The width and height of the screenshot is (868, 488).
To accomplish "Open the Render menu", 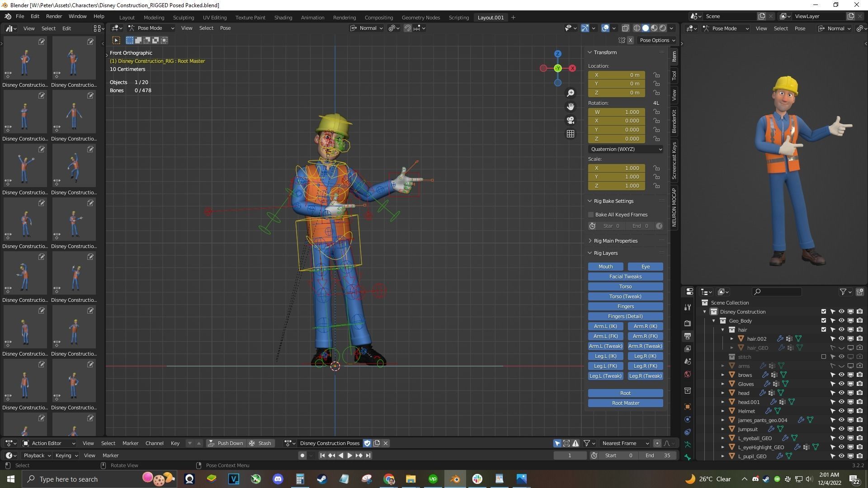I will tap(54, 16).
